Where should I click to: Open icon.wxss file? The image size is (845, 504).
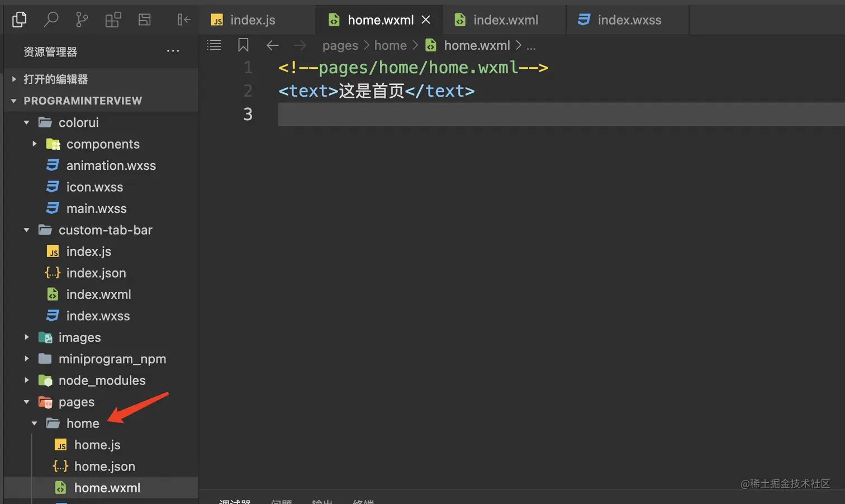(x=101, y=187)
